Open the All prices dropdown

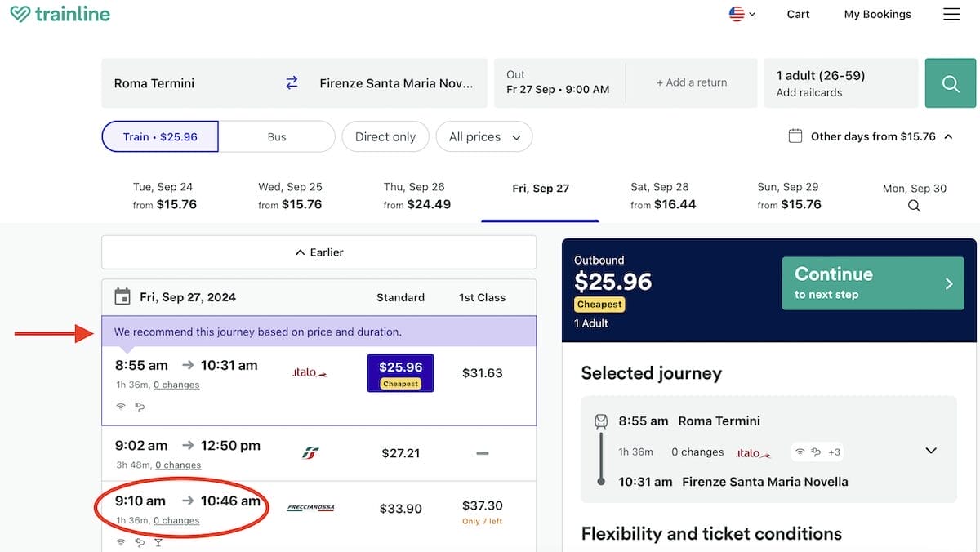(483, 136)
